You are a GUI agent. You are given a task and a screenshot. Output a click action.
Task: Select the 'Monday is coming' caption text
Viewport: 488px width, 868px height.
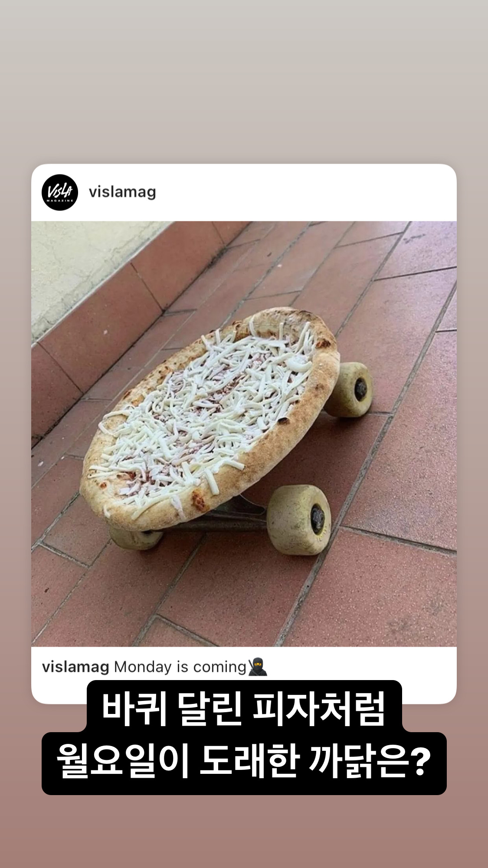pyautogui.click(x=180, y=667)
